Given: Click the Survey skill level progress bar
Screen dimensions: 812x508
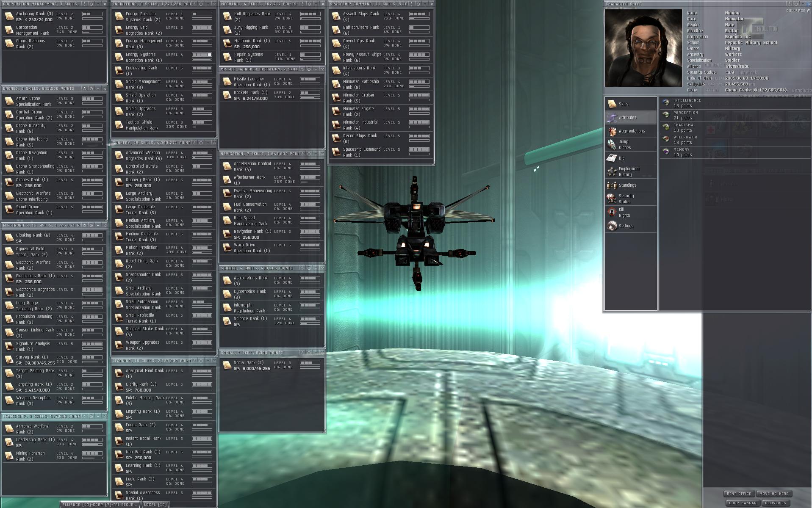Looking at the screenshot, I should coord(92,357).
